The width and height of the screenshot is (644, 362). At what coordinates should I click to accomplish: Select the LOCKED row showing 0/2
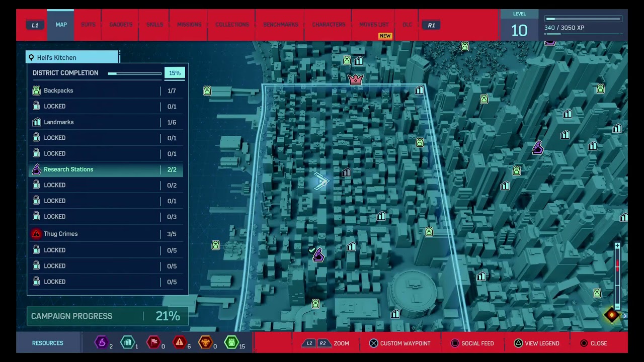[x=106, y=185]
